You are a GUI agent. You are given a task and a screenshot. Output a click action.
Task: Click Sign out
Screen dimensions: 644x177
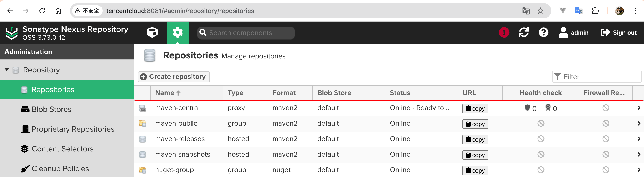[618, 33]
